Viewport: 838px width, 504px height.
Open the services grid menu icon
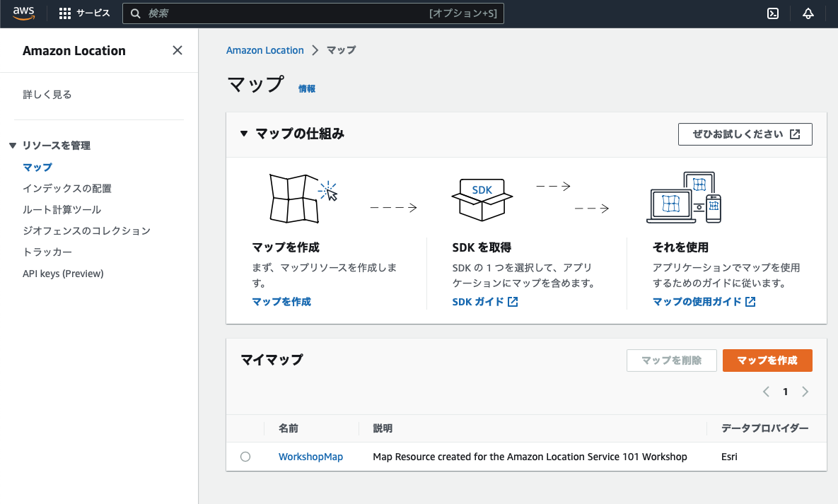64,13
